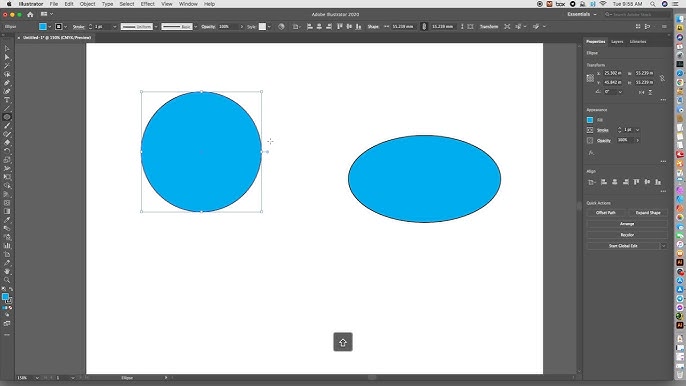
Task: Click Horizontal Align Center in control bar
Action: (x=319, y=27)
